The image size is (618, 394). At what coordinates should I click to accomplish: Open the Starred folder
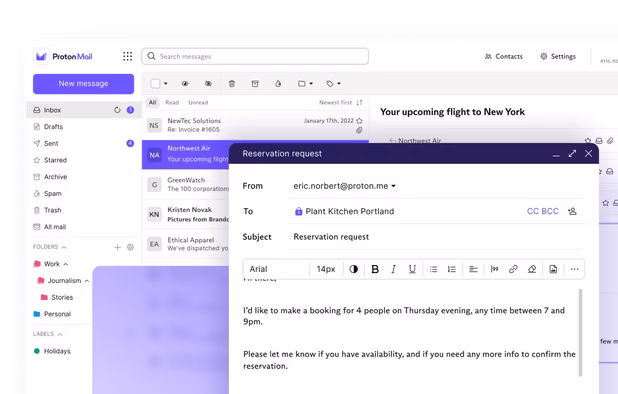point(84,160)
